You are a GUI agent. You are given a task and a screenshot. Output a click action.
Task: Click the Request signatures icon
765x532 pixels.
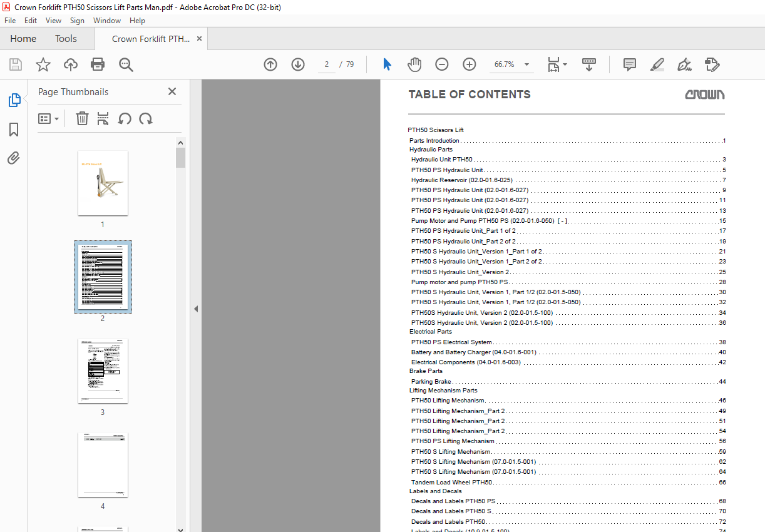tap(712, 64)
